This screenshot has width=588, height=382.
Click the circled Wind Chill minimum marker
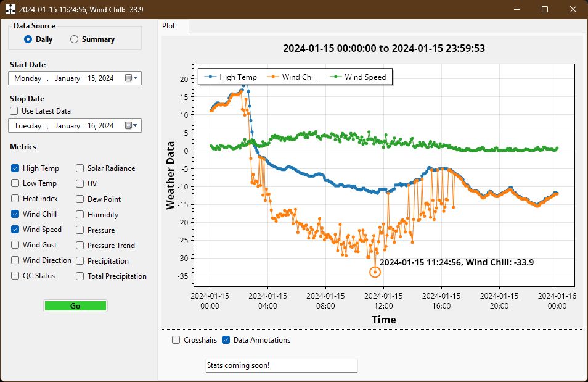(375, 271)
